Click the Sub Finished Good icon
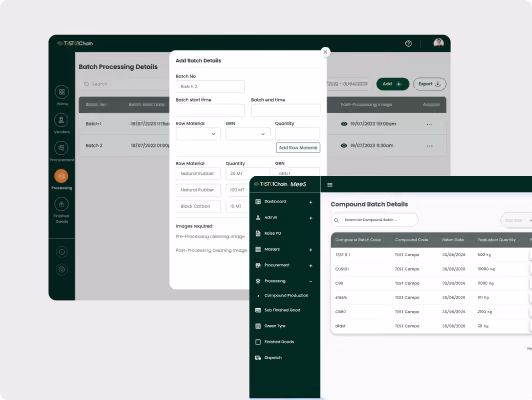532x400 pixels. point(258,310)
